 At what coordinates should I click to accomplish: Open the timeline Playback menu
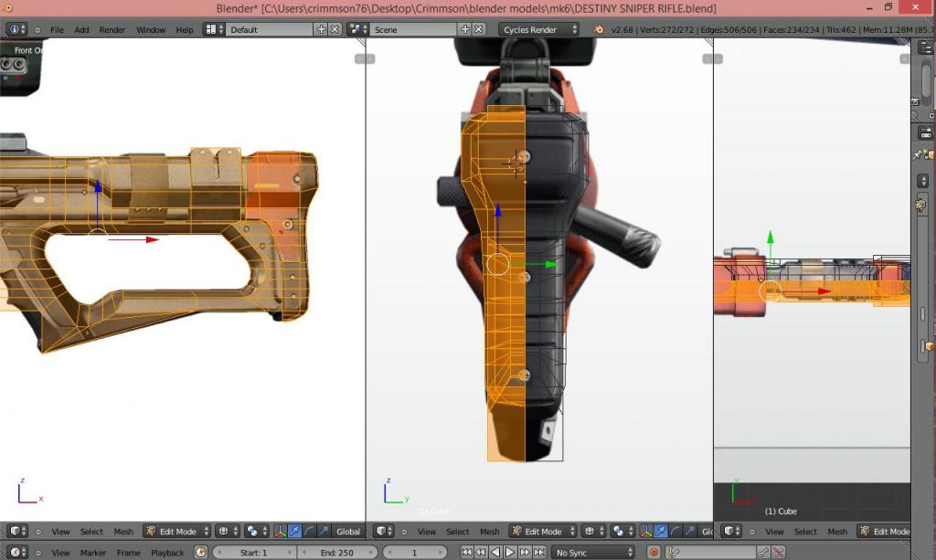coord(168,553)
